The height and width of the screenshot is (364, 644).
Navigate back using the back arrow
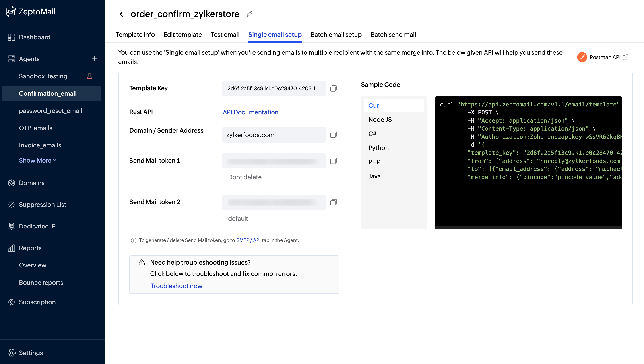point(122,14)
